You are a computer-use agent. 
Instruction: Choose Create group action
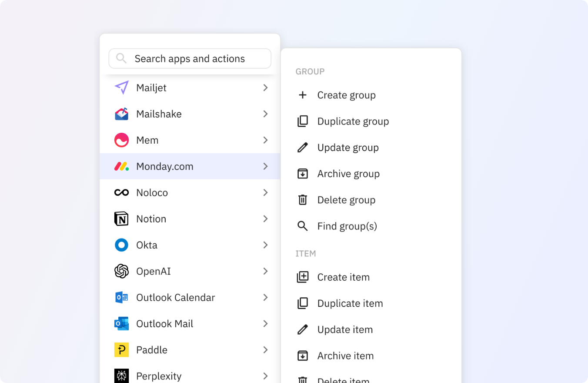coord(346,95)
